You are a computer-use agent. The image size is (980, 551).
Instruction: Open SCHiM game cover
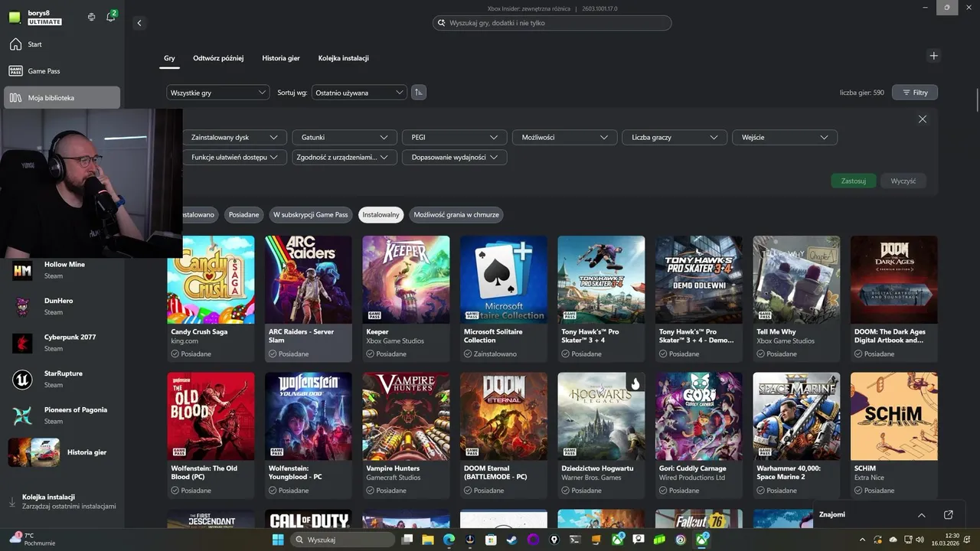point(893,416)
